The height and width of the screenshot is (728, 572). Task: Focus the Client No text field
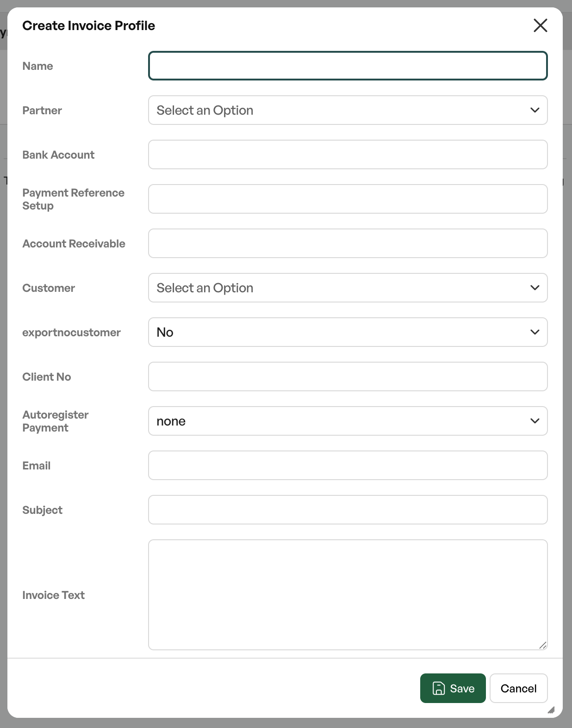348,376
